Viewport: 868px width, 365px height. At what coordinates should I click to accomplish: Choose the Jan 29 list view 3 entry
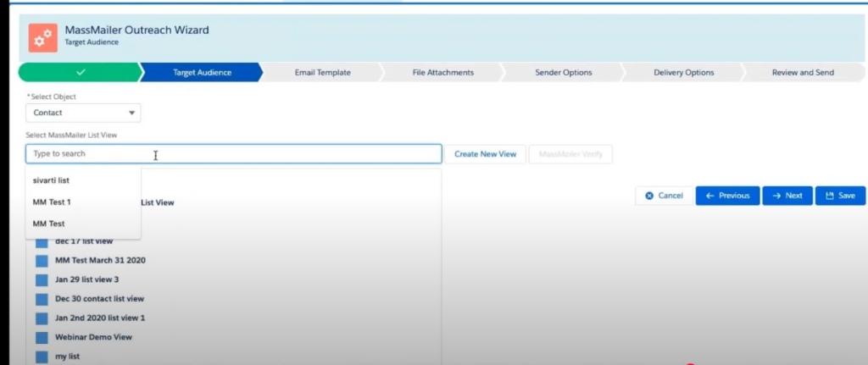coord(87,279)
